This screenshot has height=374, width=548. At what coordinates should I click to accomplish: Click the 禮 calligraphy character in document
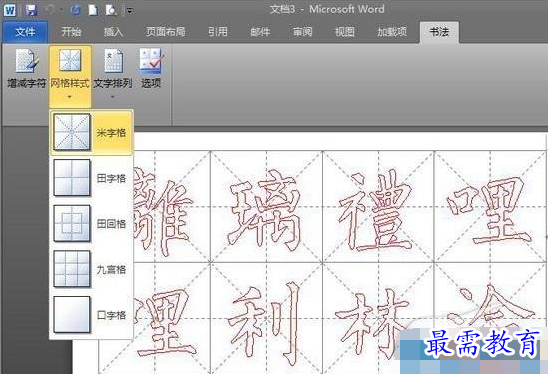(376, 210)
